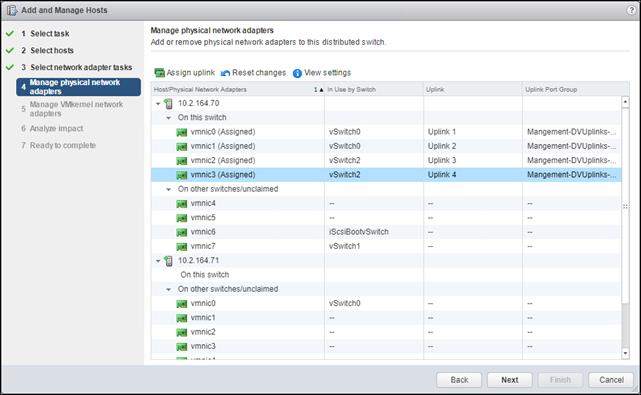Click the green checkmark beside Select task
Screen dimensions: 641x395
point(10,34)
